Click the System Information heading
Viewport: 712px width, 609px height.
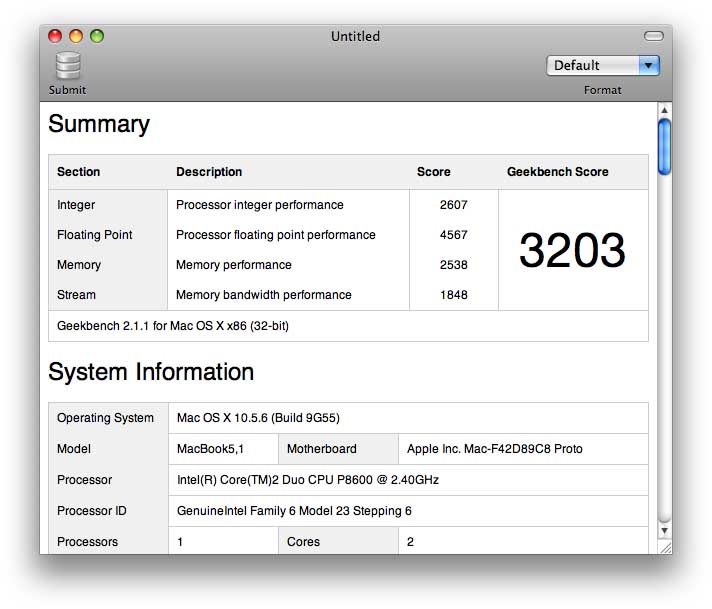(151, 371)
